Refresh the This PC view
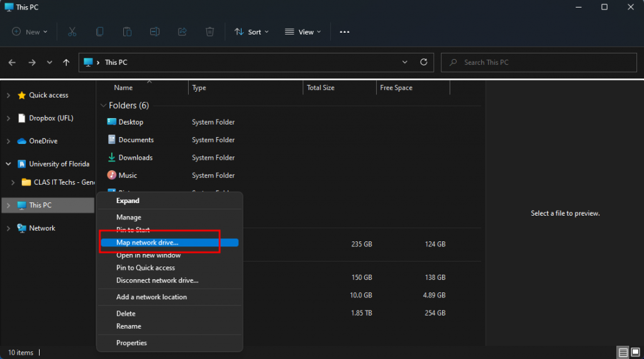Screen dimensions: 644x359 click(x=424, y=62)
